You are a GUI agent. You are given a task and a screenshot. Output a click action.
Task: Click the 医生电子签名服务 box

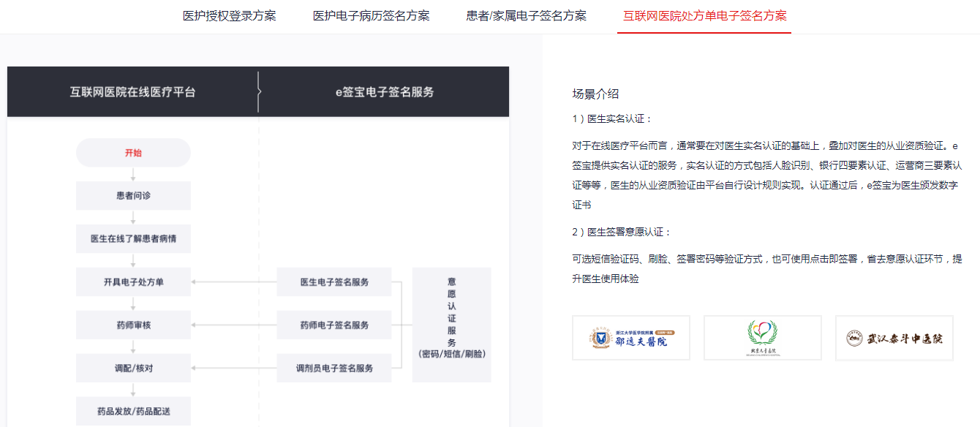click(334, 282)
